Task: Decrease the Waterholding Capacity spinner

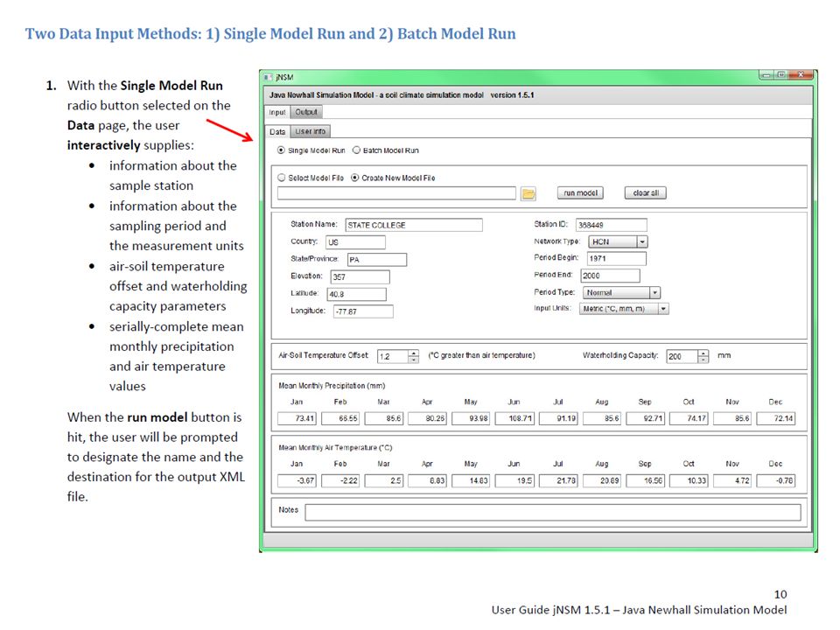Action: click(x=703, y=360)
